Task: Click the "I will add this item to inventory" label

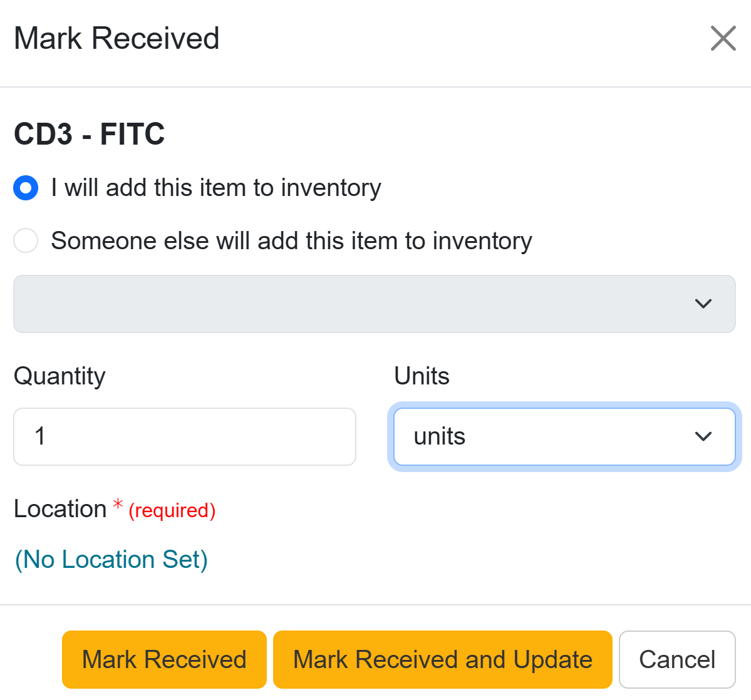Action: pyautogui.click(x=216, y=188)
